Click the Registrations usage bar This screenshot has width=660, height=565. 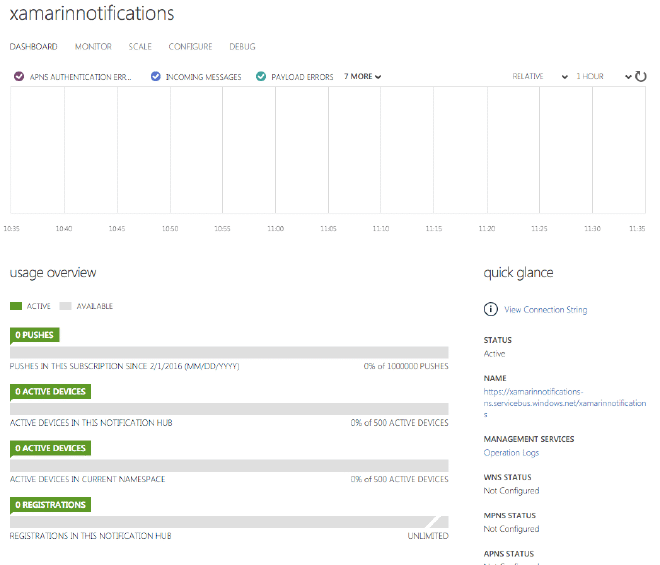[229, 522]
